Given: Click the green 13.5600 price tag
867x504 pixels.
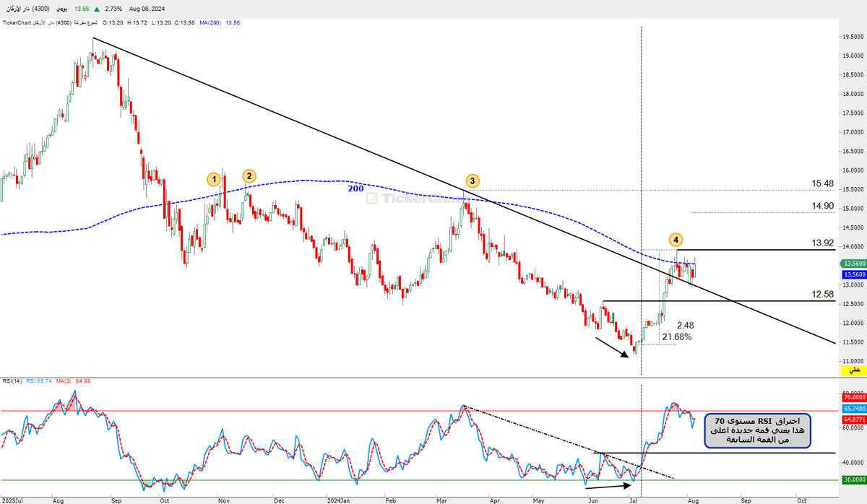Looking at the screenshot, I should tap(853, 265).
